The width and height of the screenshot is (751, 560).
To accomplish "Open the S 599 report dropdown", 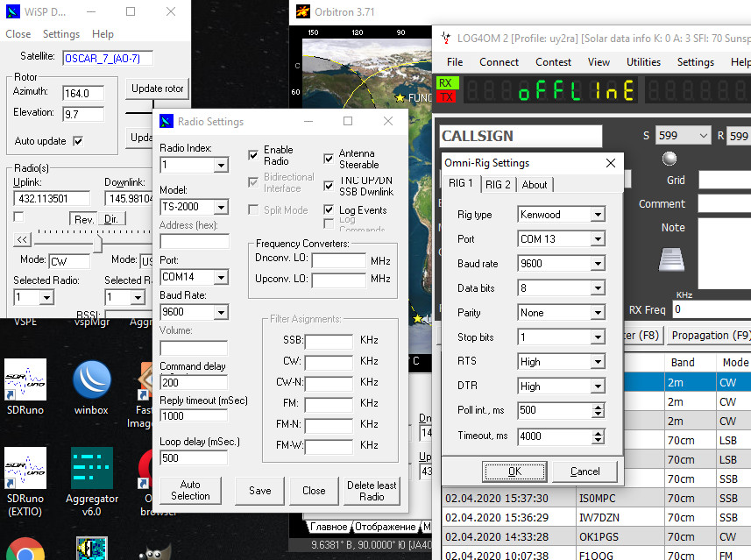I will click(703, 136).
